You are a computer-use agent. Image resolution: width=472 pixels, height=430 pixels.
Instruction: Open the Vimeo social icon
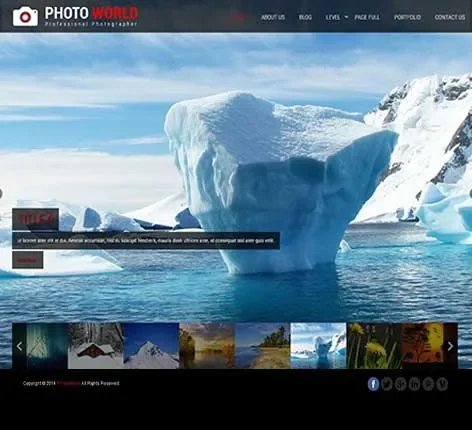442,384
